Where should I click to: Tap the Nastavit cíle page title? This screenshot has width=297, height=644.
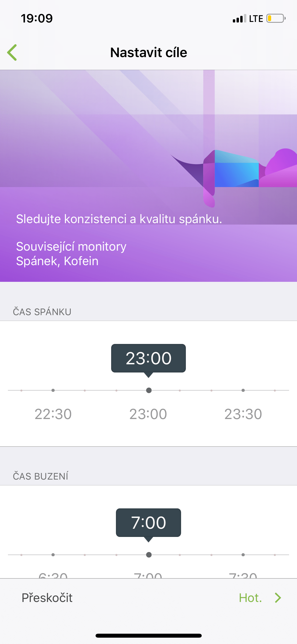coord(149,52)
